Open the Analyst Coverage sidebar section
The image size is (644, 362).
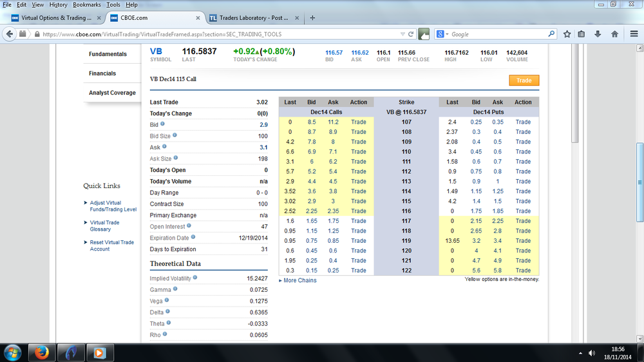pos(112,93)
